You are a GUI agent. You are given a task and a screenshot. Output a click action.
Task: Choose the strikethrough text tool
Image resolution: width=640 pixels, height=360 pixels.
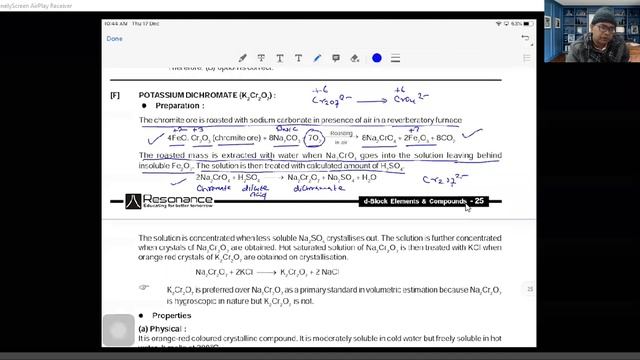tap(261, 58)
